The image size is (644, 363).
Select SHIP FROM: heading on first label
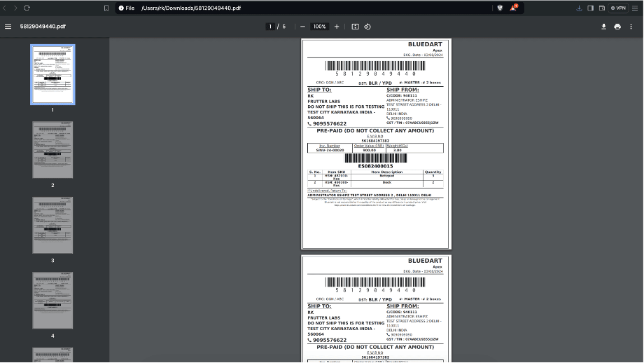pyautogui.click(x=402, y=90)
